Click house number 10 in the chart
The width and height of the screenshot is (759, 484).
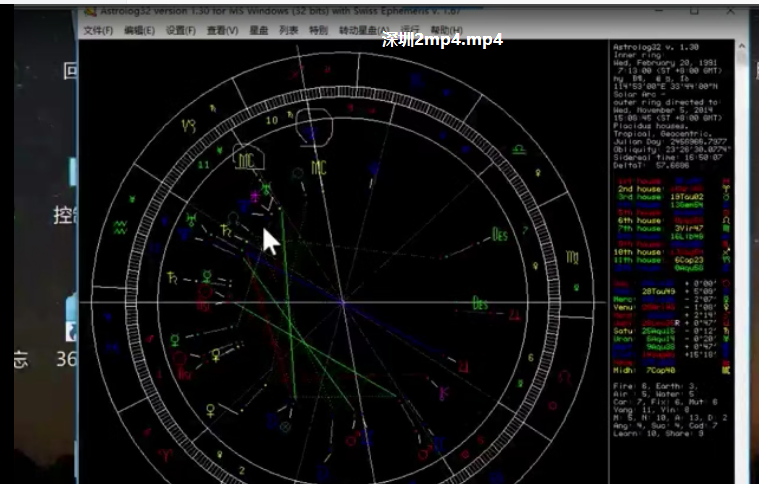[x=272, y=120]
